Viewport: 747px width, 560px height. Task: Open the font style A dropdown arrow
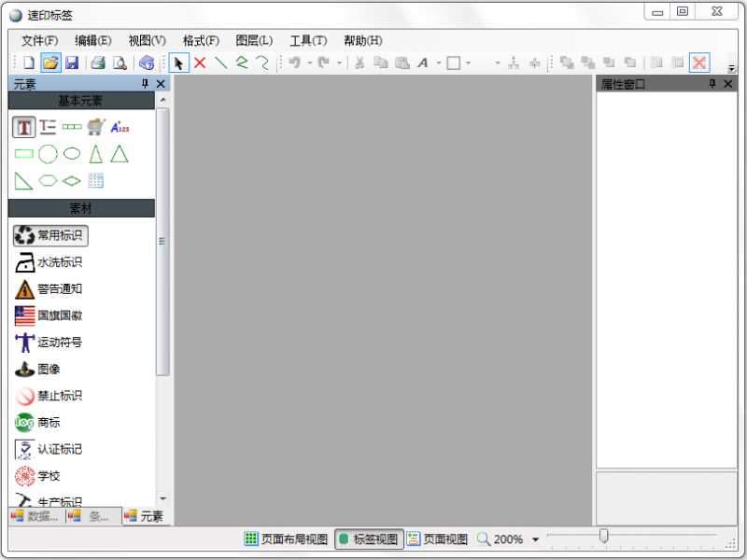coord(438,63)
